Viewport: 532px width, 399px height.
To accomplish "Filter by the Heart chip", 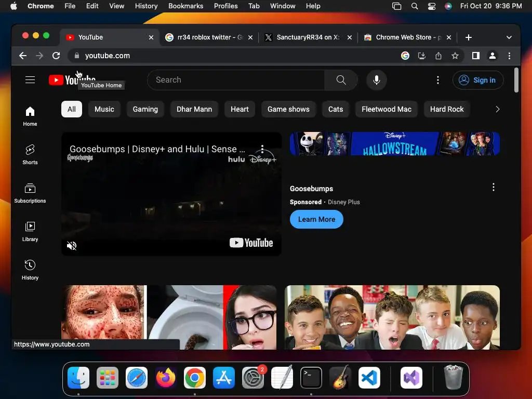I will point(240,109).
